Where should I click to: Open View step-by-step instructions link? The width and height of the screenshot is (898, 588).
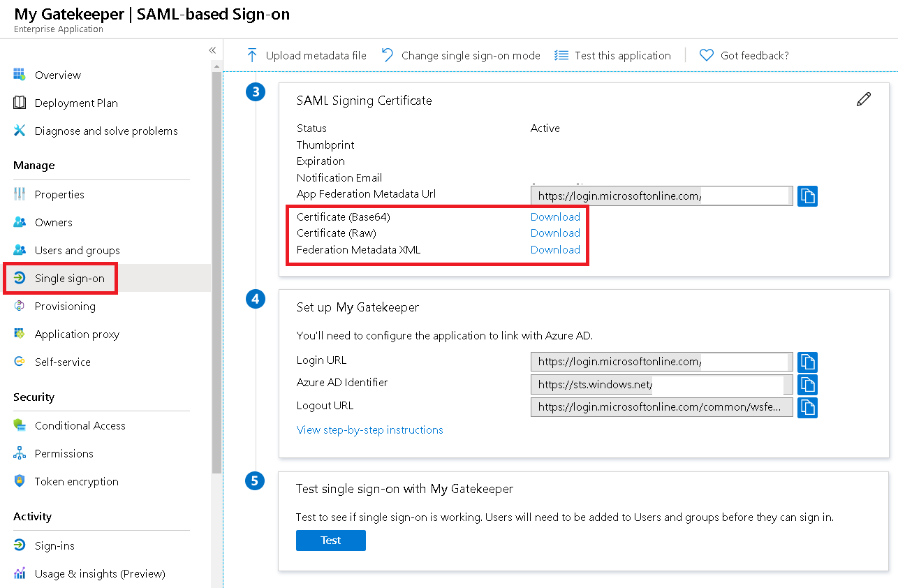pos(369,429)
